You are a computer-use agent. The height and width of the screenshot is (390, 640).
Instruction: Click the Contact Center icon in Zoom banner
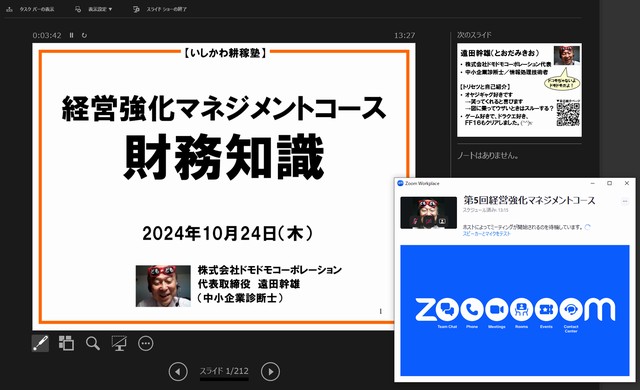(571, 310)
